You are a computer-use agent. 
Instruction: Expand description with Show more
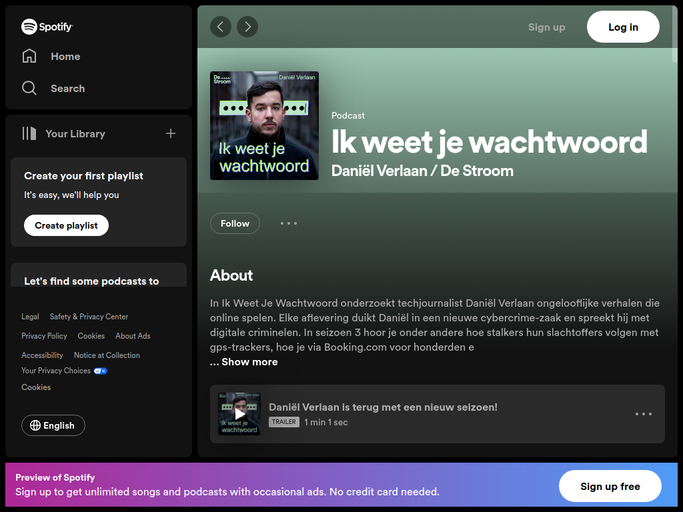pyautogui.click(x=250, y=362)
